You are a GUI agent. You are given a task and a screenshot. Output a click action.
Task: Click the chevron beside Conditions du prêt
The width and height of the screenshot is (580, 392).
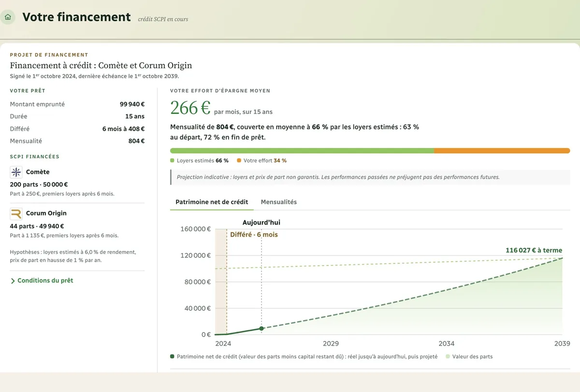[x=13, y=281]
